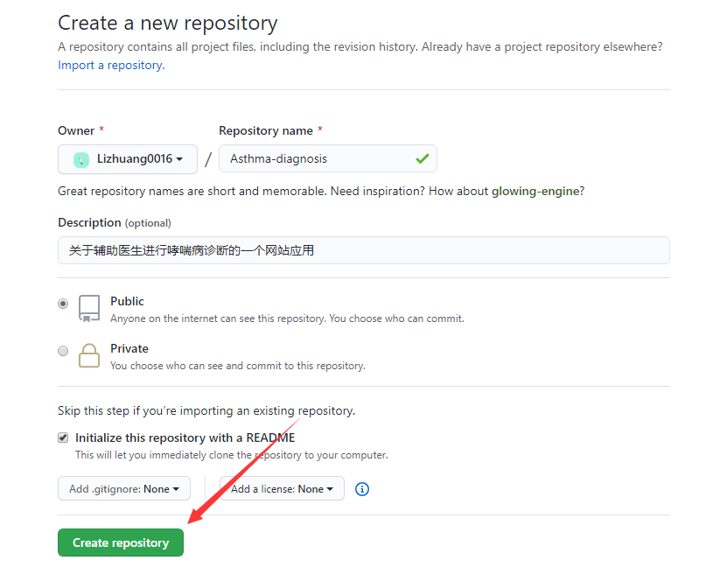This screenshot has height=588, width=720.
Task: Click the bold Public option label
Action: pos(127,301)
